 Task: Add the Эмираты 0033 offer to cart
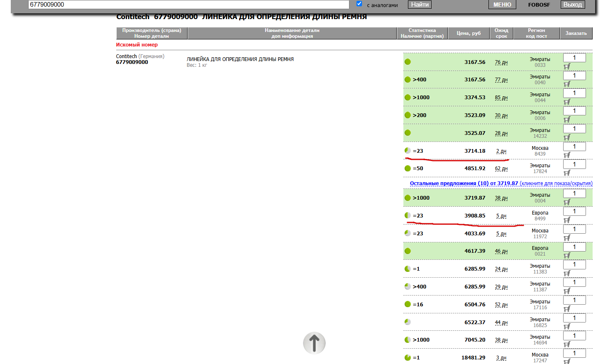[x=567, y=66]
